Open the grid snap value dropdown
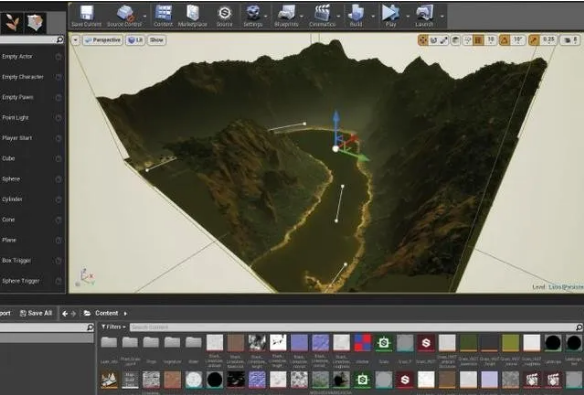This screenshot has width=584, height=395. (491, 40)
